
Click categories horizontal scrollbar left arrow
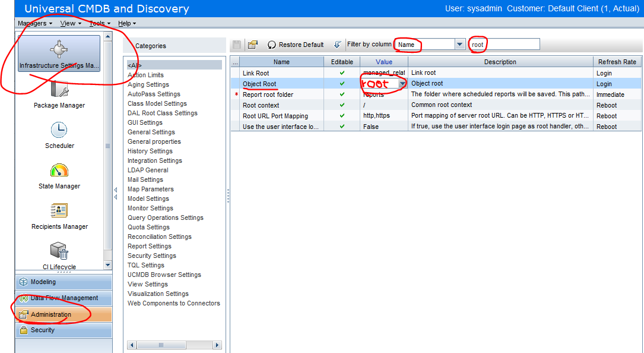point(132,345)
